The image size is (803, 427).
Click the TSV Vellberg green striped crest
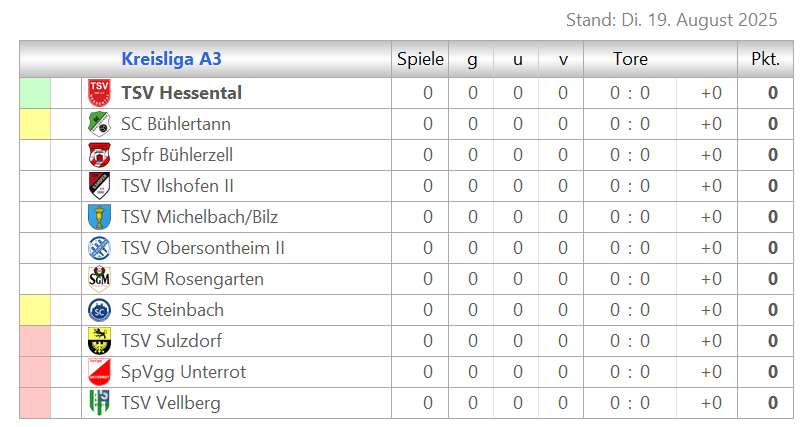99,403
